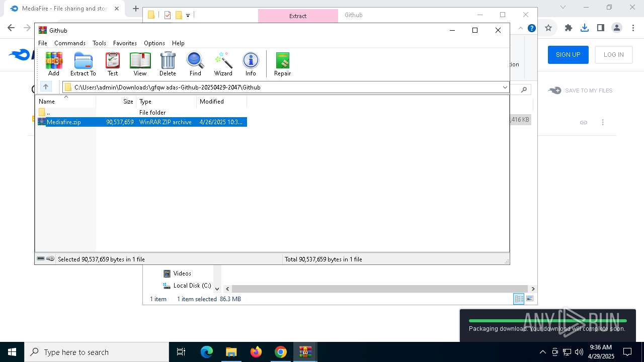The height and width of the screenshot is (362, 644).
Task: Switch Explorer to details view icon
Action: pos(518,299)
